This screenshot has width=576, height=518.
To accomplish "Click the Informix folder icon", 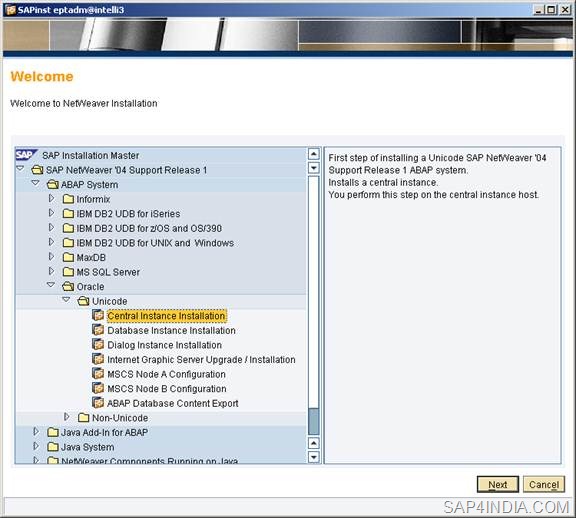I will [x=68, y=199].
